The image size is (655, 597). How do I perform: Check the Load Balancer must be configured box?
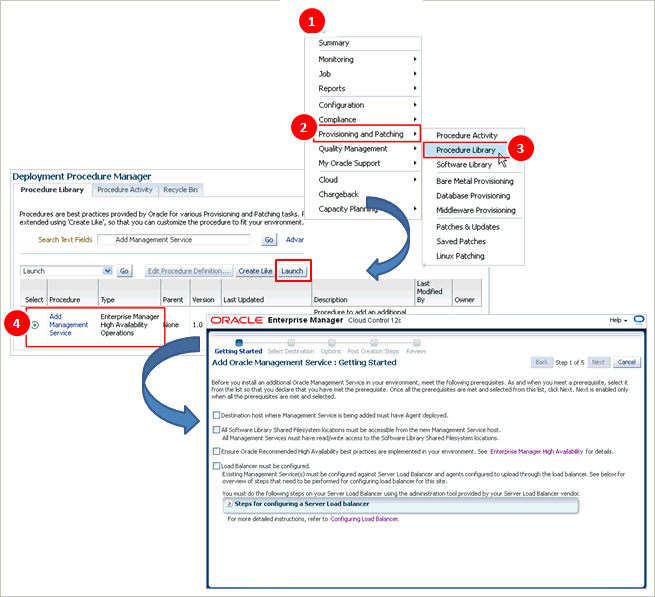(216, 465)
